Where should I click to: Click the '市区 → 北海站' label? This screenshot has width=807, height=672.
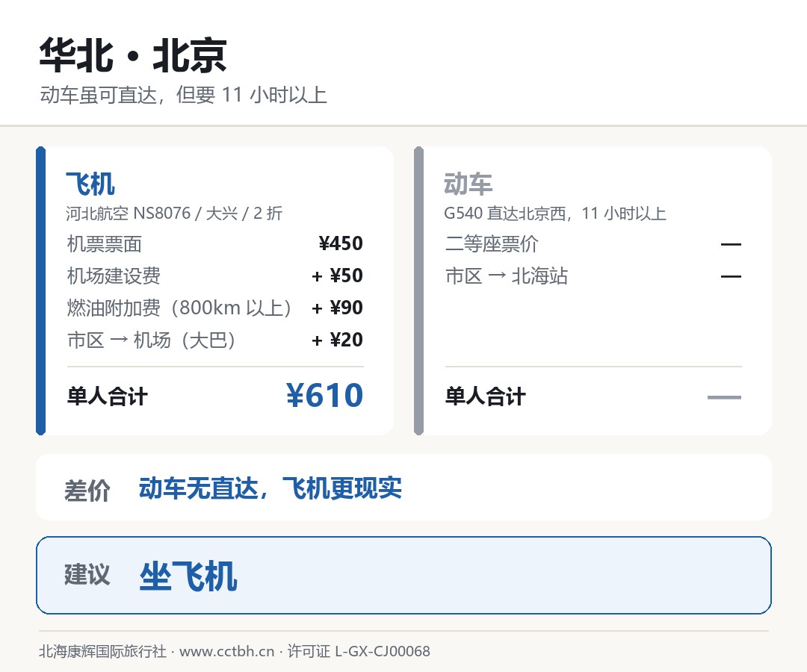point(507,276)
